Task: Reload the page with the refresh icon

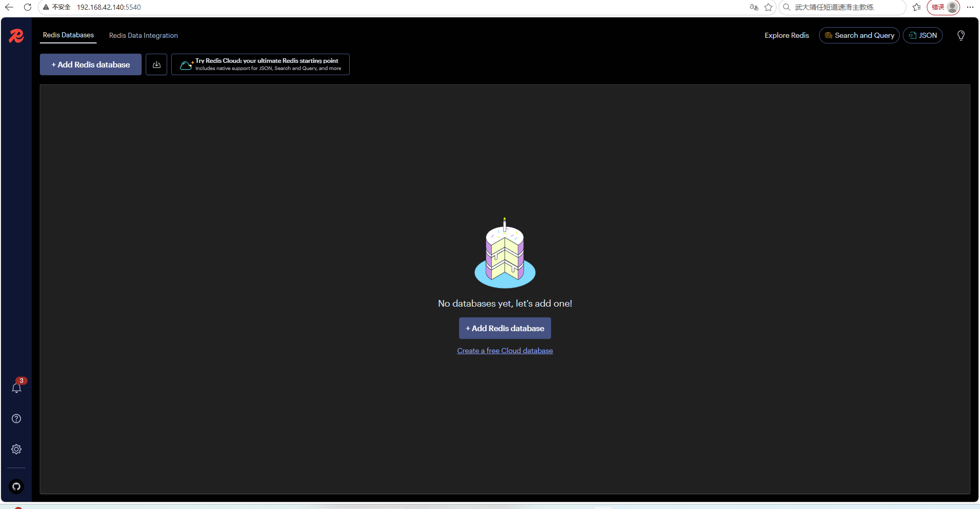Action: [x=28, y=7]
